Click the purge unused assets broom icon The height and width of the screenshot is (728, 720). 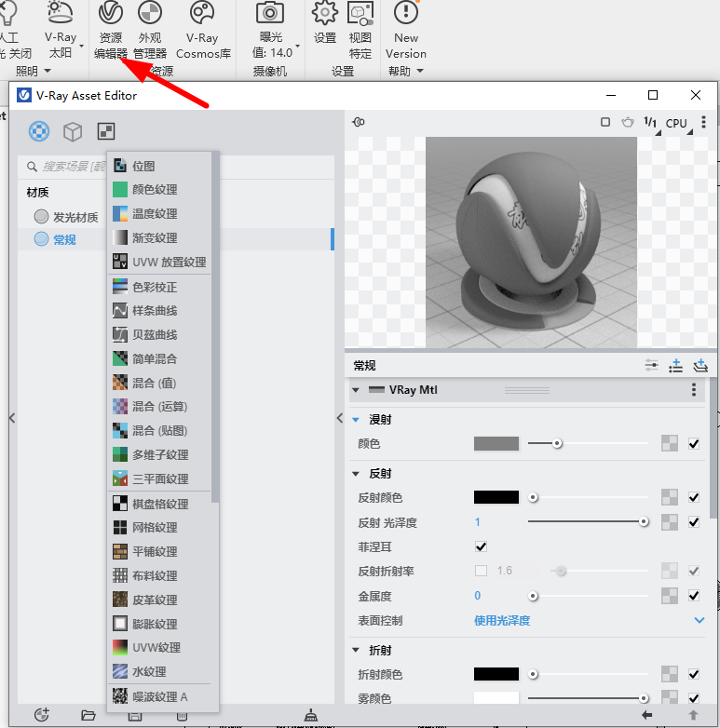pos(311,715)
